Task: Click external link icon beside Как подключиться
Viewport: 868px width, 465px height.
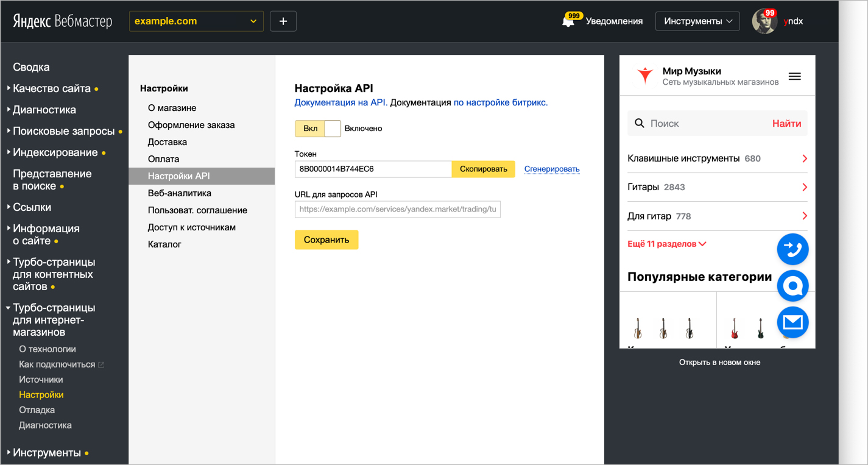Action: [102, 365]
